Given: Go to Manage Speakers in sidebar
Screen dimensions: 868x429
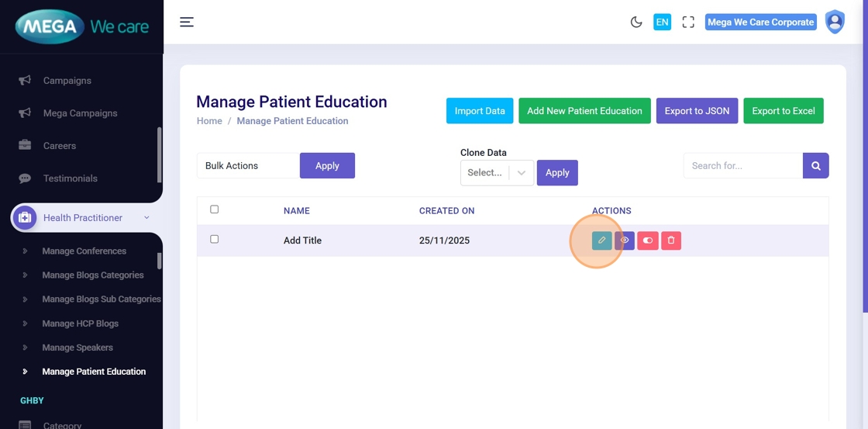Looking at the screenshot, I should pos(77,348).
